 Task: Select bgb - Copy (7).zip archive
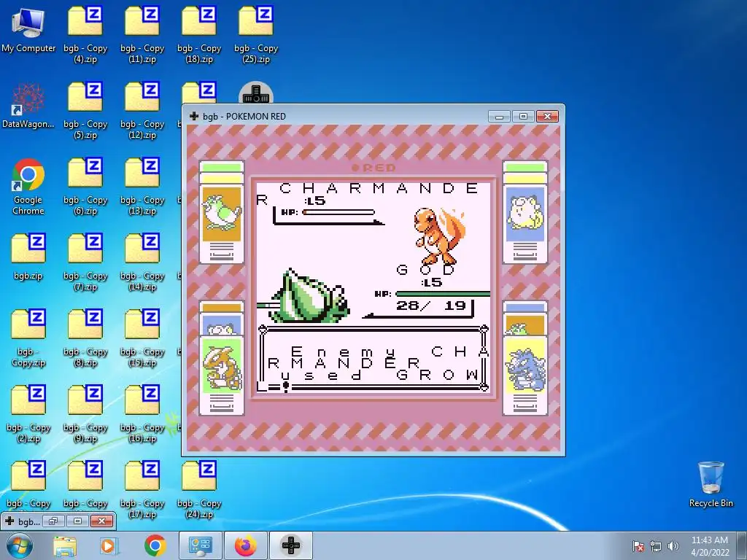point(85,262)
